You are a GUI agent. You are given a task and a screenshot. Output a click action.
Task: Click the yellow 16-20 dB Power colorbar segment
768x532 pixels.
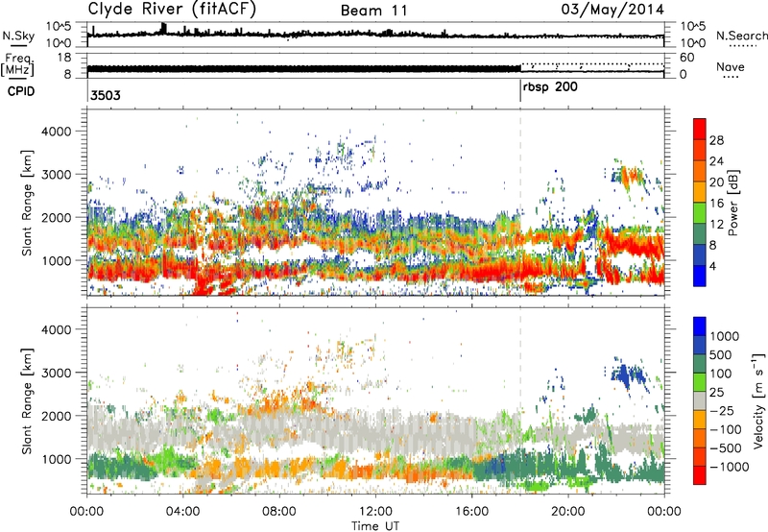pos(700,191)
